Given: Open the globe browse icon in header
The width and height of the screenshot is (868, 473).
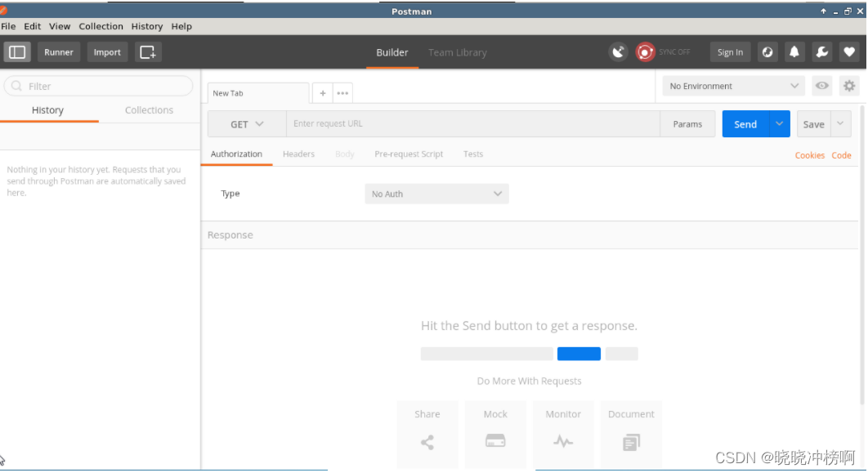Looking at the screenshot, I should tap(767, 52).
